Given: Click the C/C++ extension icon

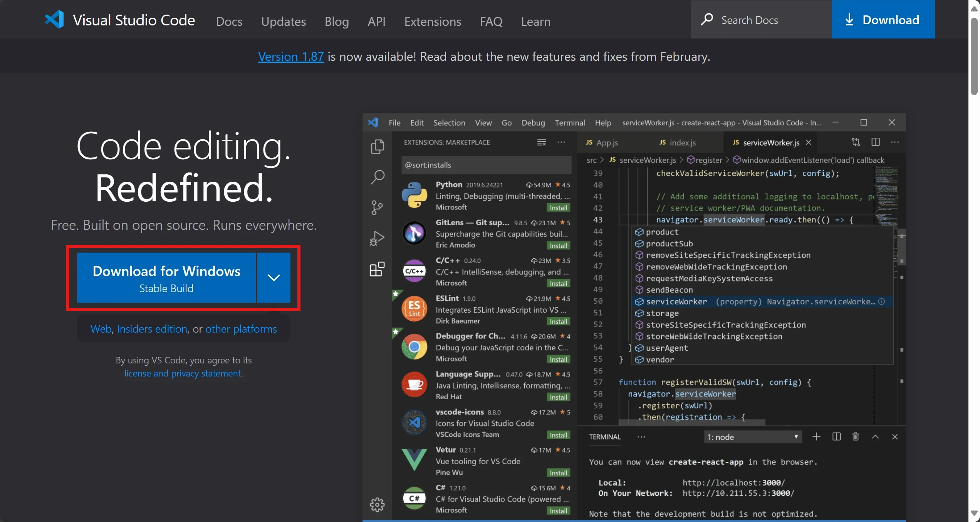Looking at the screenshot, I should [x=414, y=271].
